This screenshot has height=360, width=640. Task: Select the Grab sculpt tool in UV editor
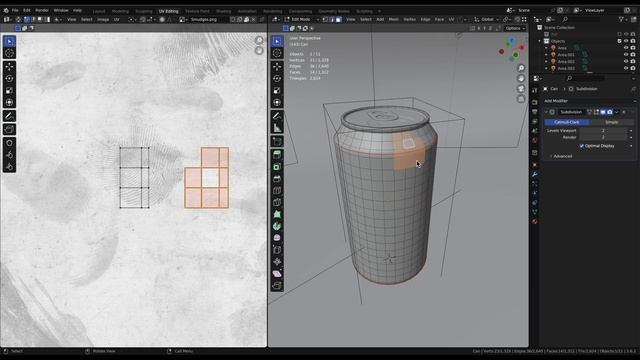coord(9,143)
